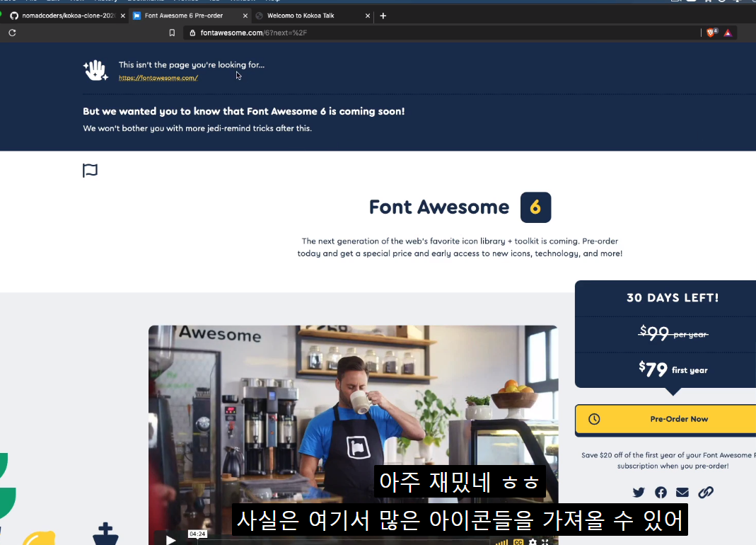Click the '$79 first year' price
Viewport: 756px width, 545px height.
pos(673,369)
